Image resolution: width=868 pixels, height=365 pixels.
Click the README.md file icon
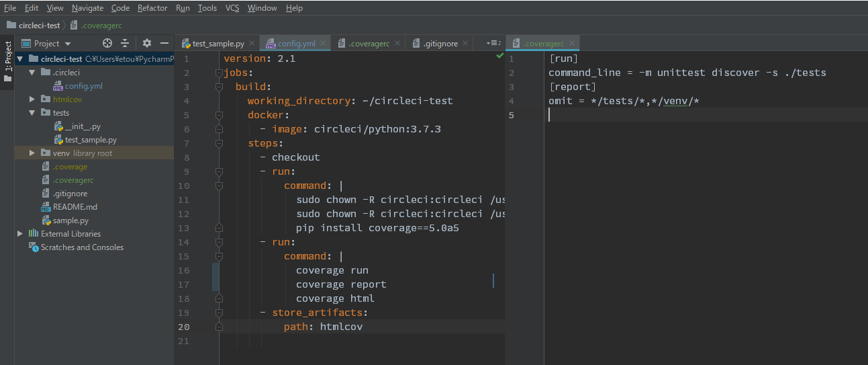point(46,207)
